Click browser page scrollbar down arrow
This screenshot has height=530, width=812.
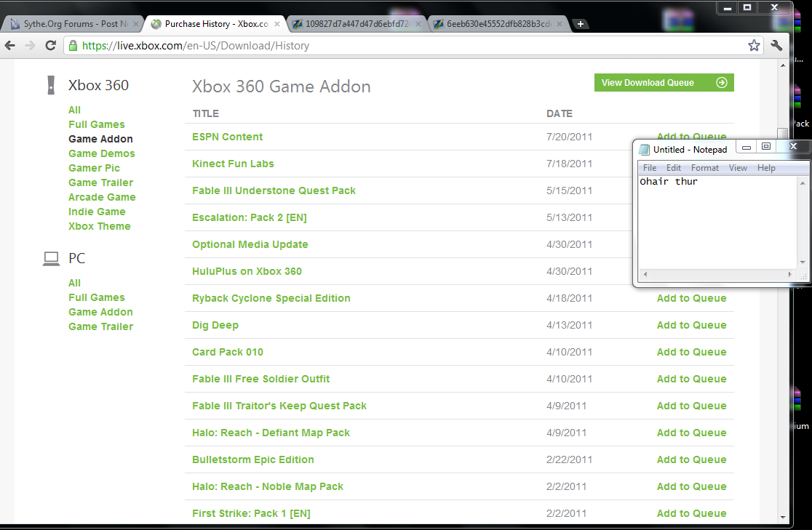click(x=782, y=517)
